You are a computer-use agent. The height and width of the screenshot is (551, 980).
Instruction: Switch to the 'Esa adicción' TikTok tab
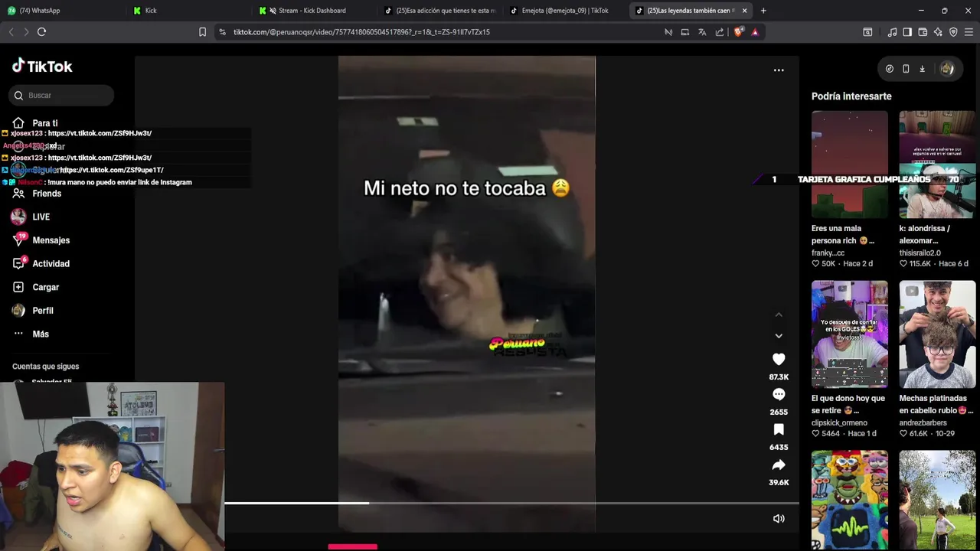click(x=439, y=11)
